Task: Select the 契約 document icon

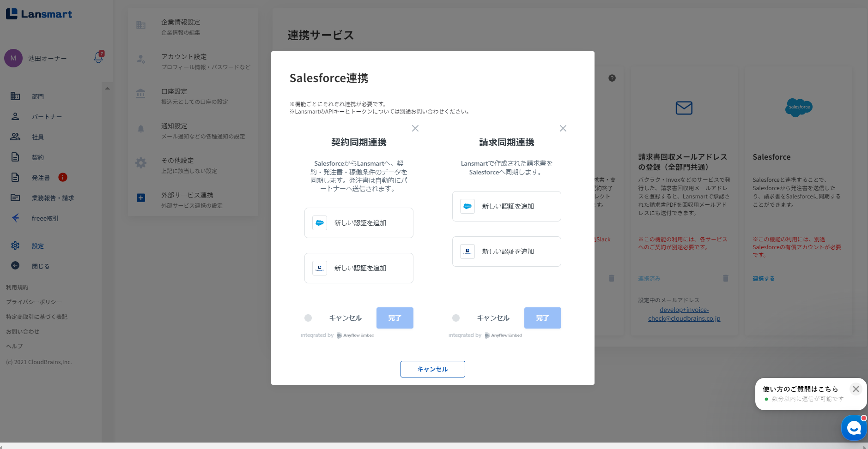Action: [15, 157]
